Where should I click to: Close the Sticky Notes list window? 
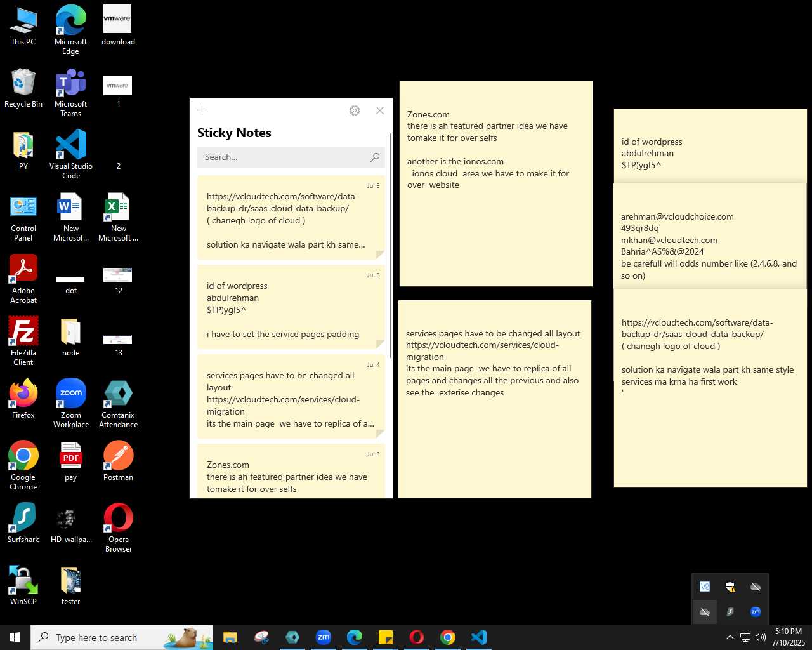[380, 110]
